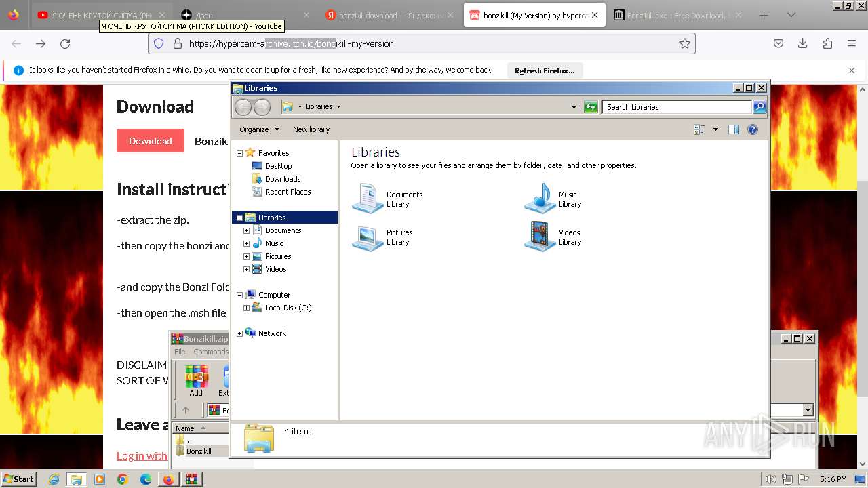868x488 pixels.
Task: Switch to the YouTube tab
Action: tap(102, 15)
